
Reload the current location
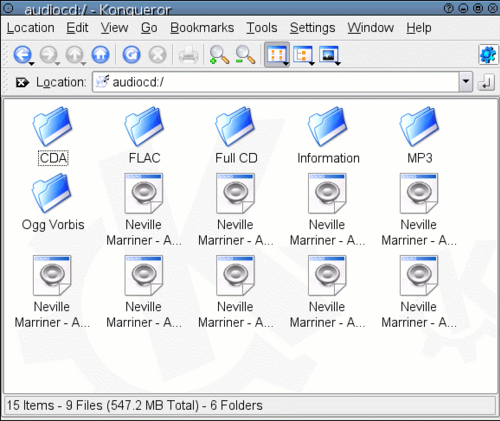[131, 55]
